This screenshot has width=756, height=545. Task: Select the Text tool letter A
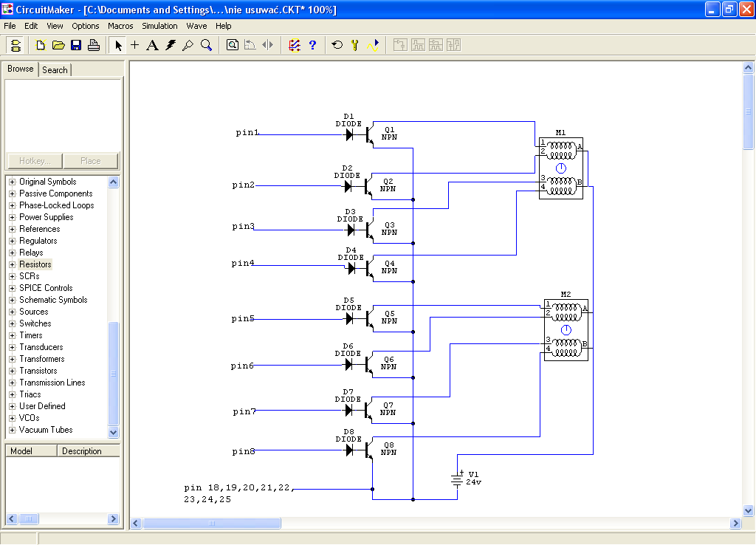click(152, 45)
